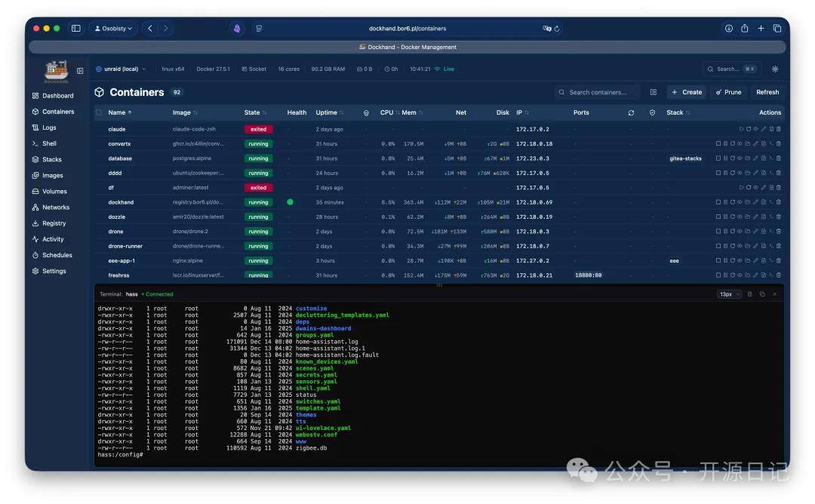815x504 pixels.
Task: Click the Create container button
Action: 687,93
